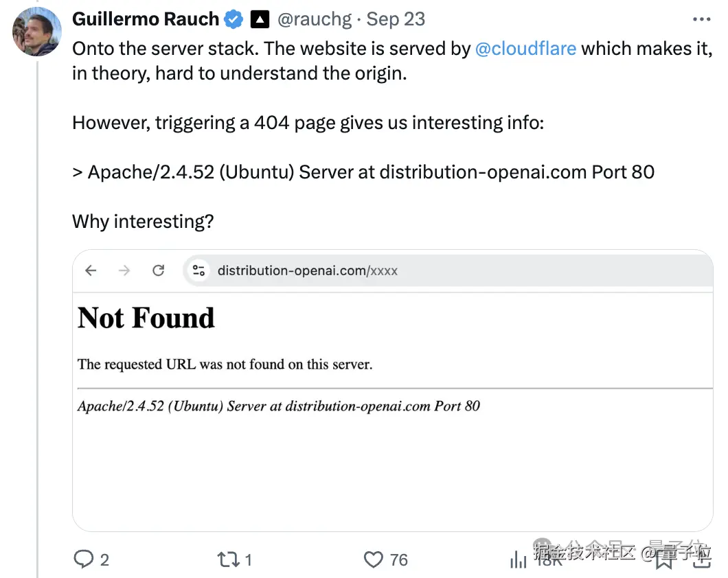Open the Sep 23 tweet timestamp

396,19
